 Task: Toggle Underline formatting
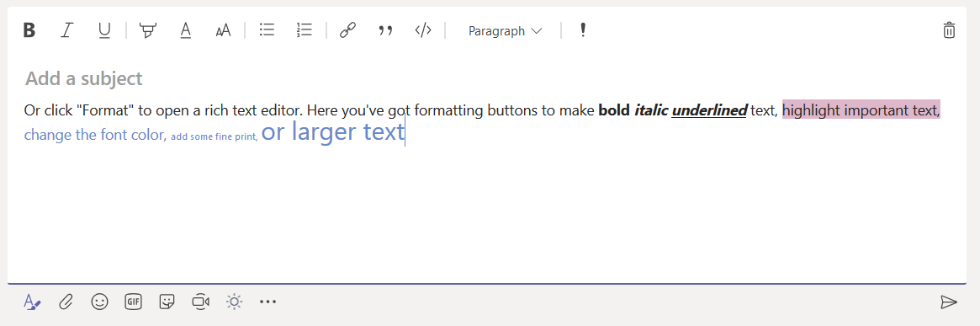tap(103, 30)
